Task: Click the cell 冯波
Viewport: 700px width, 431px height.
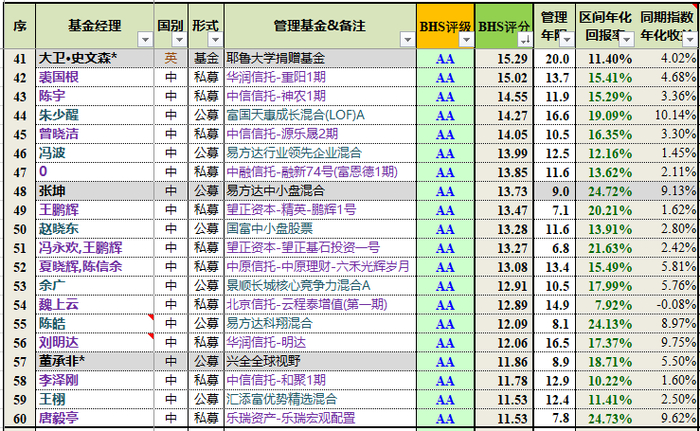Action: [x=95, y=153]
